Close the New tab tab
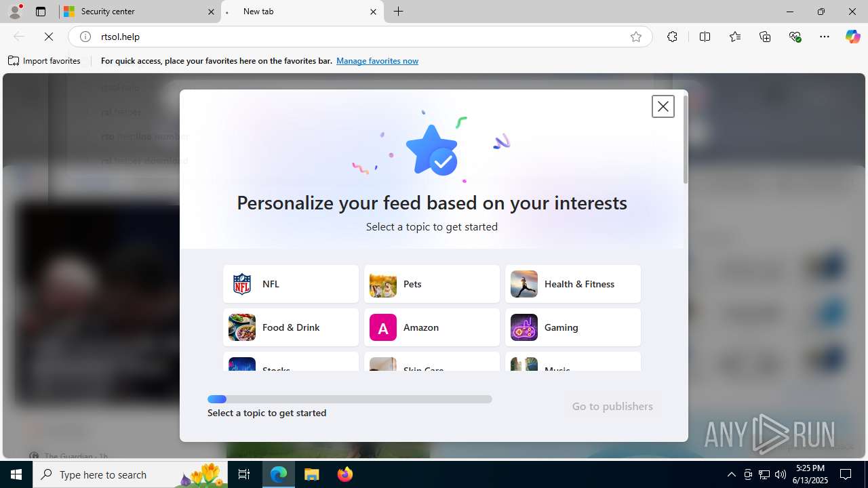The width and height of the screenshot is (868, 488). click(x=373, y=12)
